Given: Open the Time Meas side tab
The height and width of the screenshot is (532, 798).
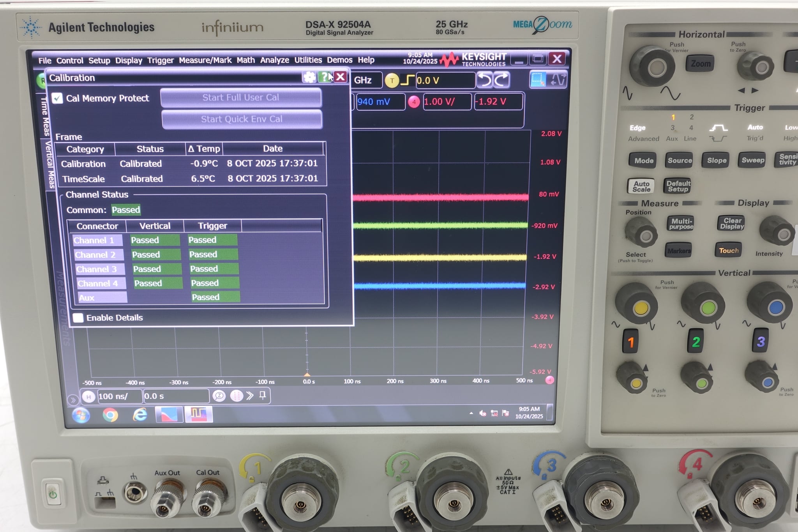Looking at the screenshot, I should pyautogui.click(x=44, y=116).
